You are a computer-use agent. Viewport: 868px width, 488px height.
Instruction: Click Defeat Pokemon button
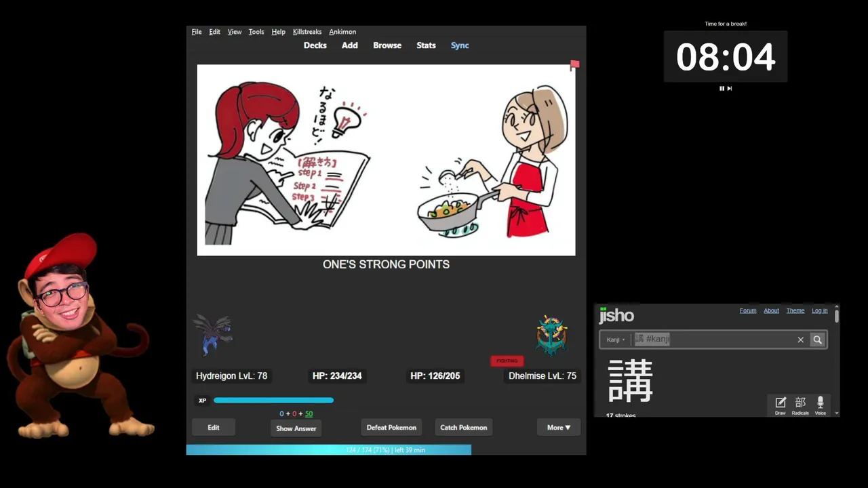click(391, 428)
